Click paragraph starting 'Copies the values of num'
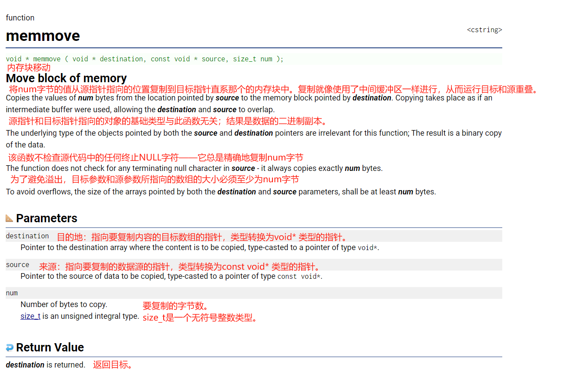Viewport: 588px width, 381px height. (x=249, y=104)
